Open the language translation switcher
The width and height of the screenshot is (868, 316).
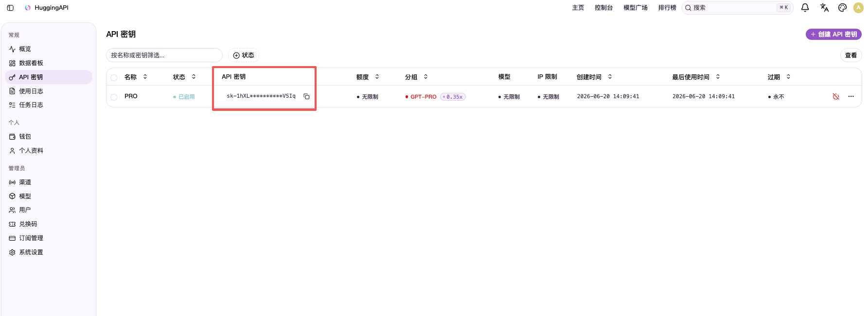pos(824,7)
